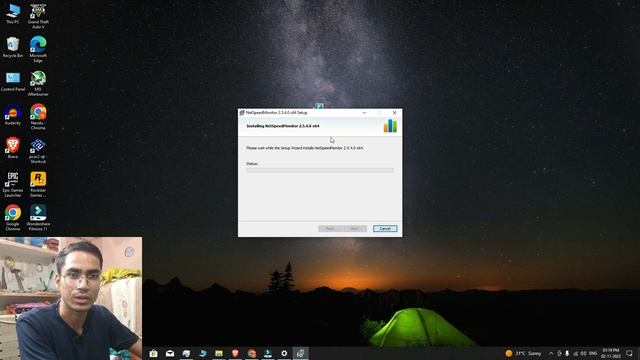640x360 pixels.
Task: Select the pcsx2 shortcut icon
Action: [38, 151]
